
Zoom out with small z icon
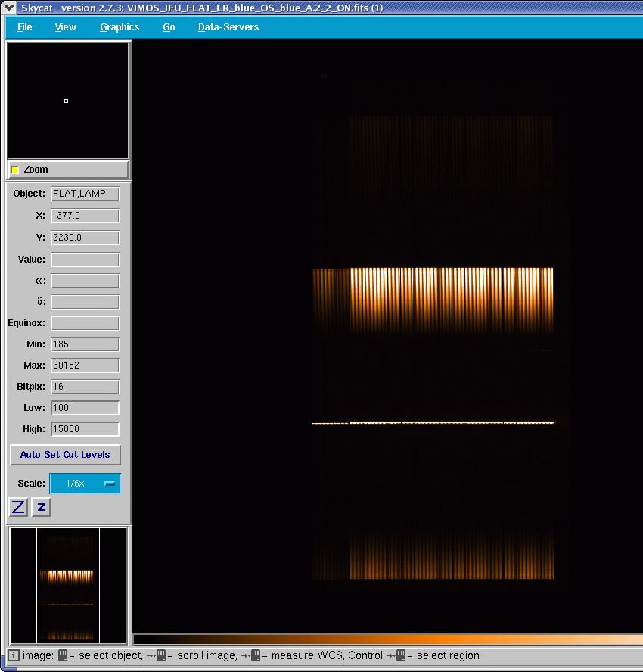pos(41,507)
